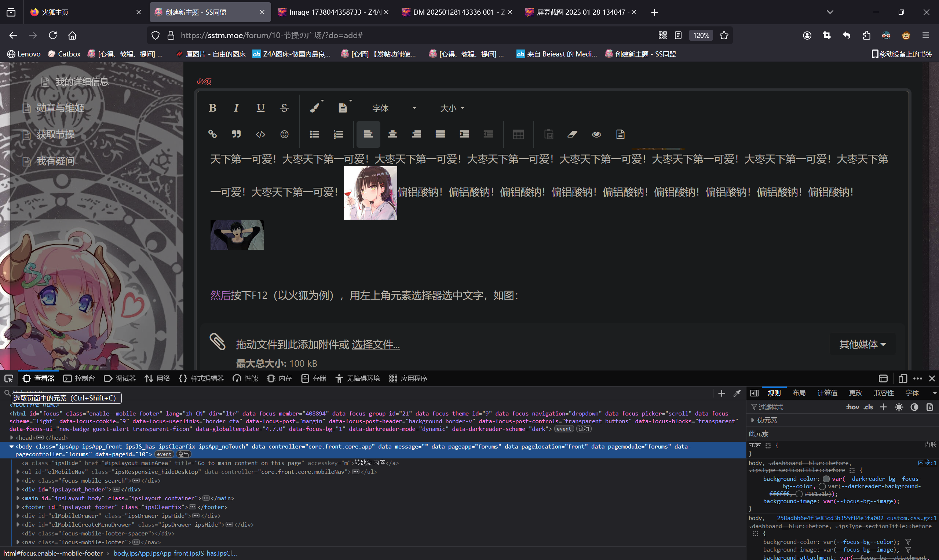Open the font family dropdown
Screen dimensions: 939x560
394,108
